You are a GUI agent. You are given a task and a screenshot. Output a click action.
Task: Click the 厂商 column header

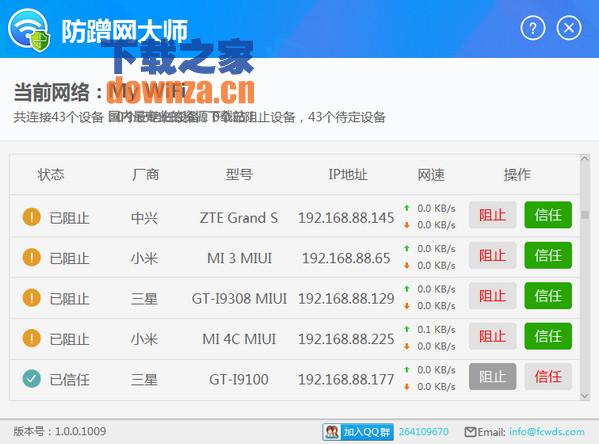tap(146, 175)
